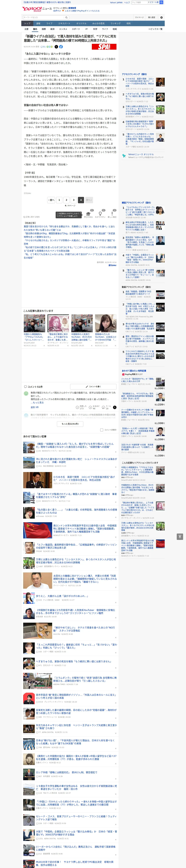Open the 購入履歴 link
Viewport: 186px width, 868px height.
tap(152, 17)
